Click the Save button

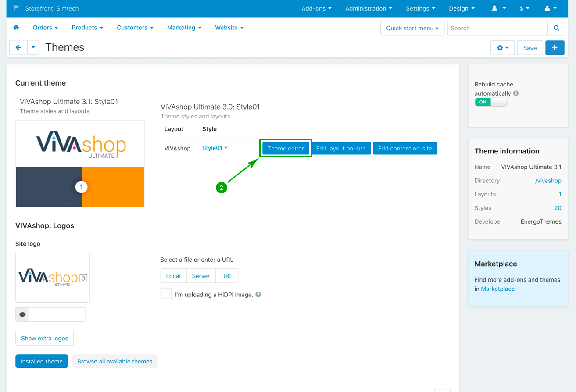[530, 48]
